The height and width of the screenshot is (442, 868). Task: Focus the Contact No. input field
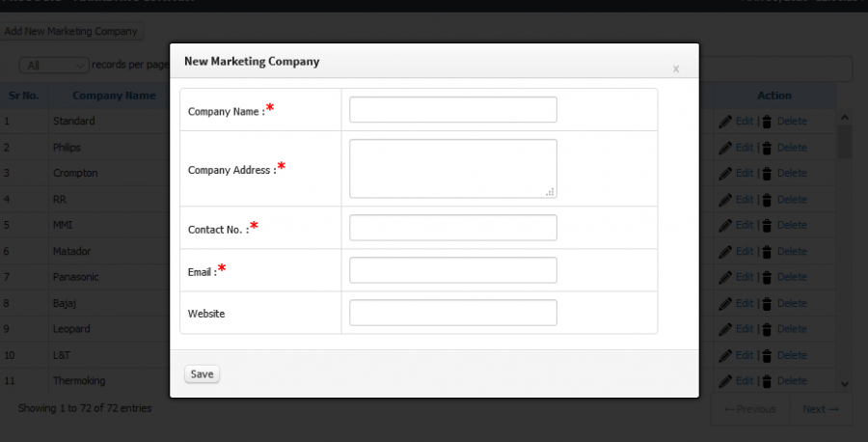[453, 228]
